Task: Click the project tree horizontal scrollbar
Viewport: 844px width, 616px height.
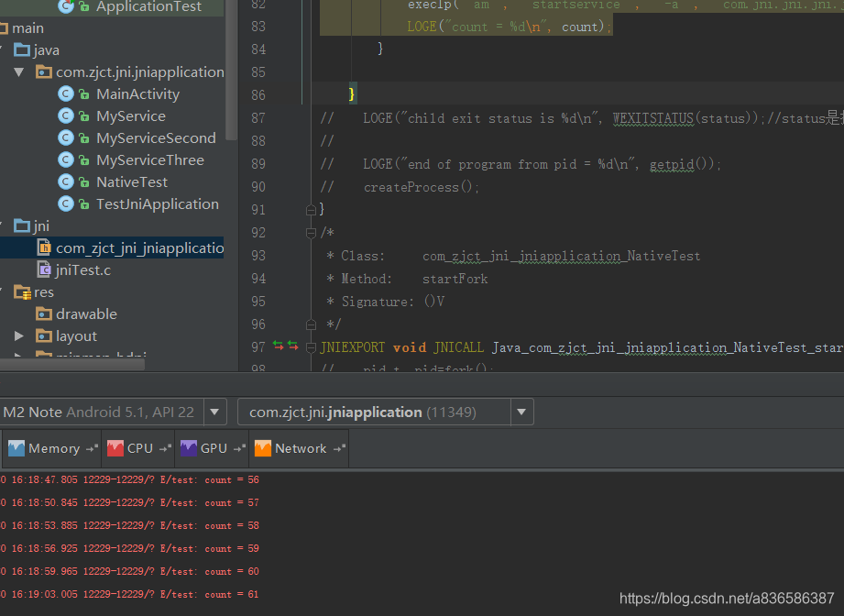Action: pyautogui.click(x=72, y=365)
